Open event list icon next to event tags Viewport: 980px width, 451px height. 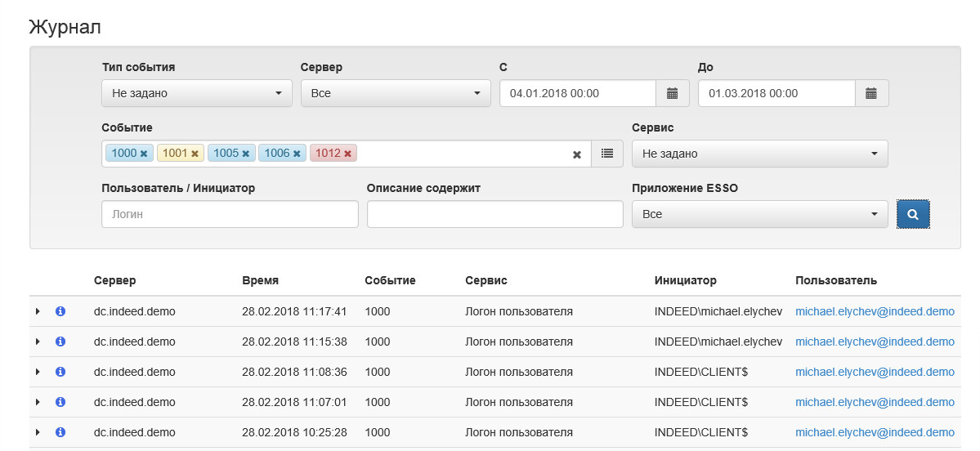[607, 154]
